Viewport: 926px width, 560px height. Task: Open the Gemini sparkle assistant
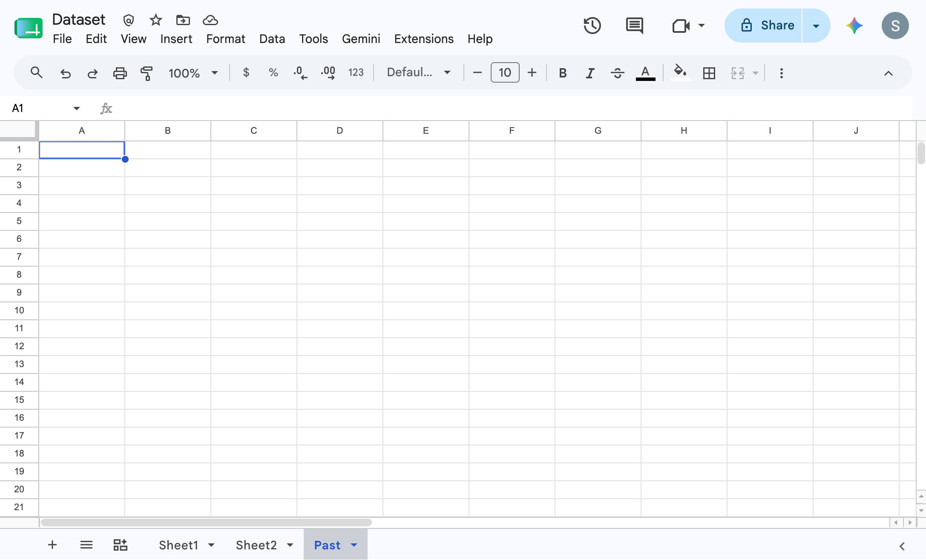coord(854,26)
